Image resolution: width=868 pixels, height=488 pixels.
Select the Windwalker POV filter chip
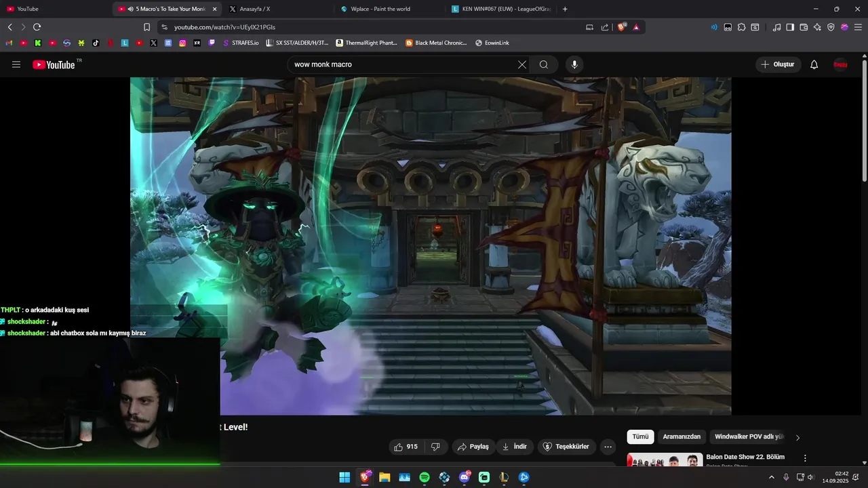point(749,436)
